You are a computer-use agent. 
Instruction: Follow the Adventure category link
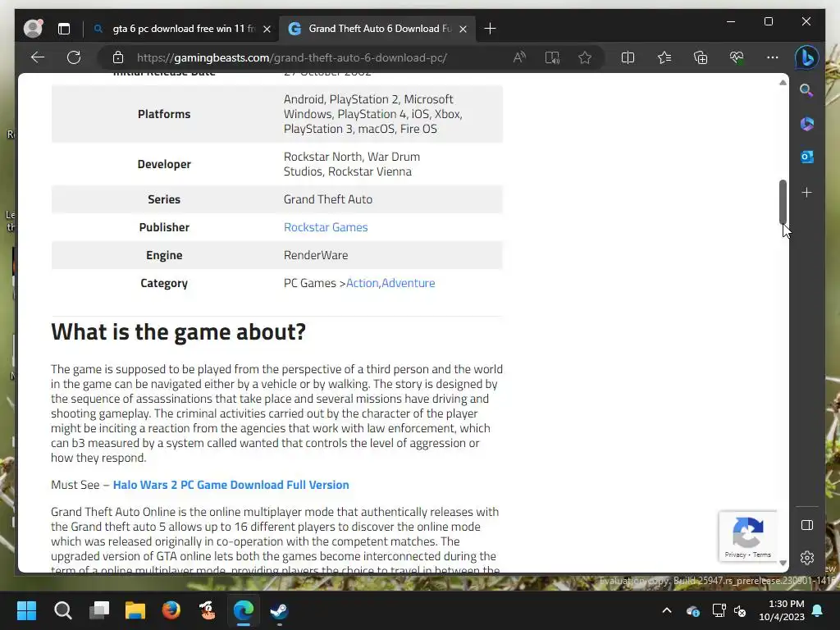pos(409,283)
